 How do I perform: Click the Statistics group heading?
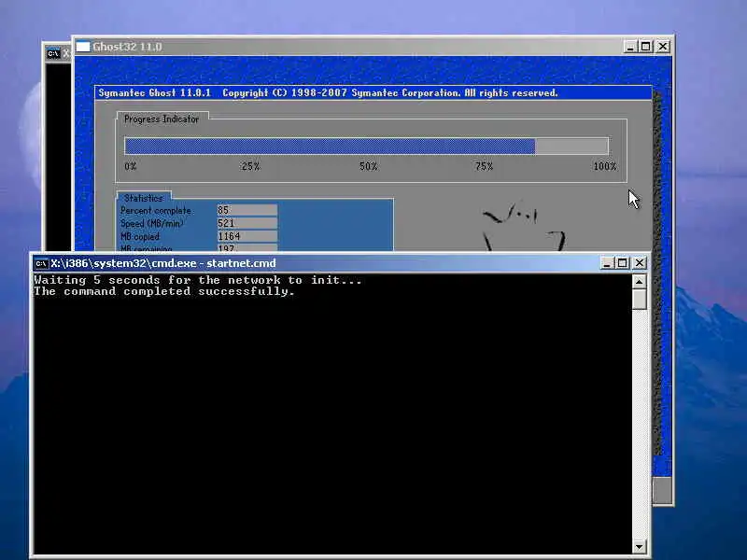tap(144, 198)
